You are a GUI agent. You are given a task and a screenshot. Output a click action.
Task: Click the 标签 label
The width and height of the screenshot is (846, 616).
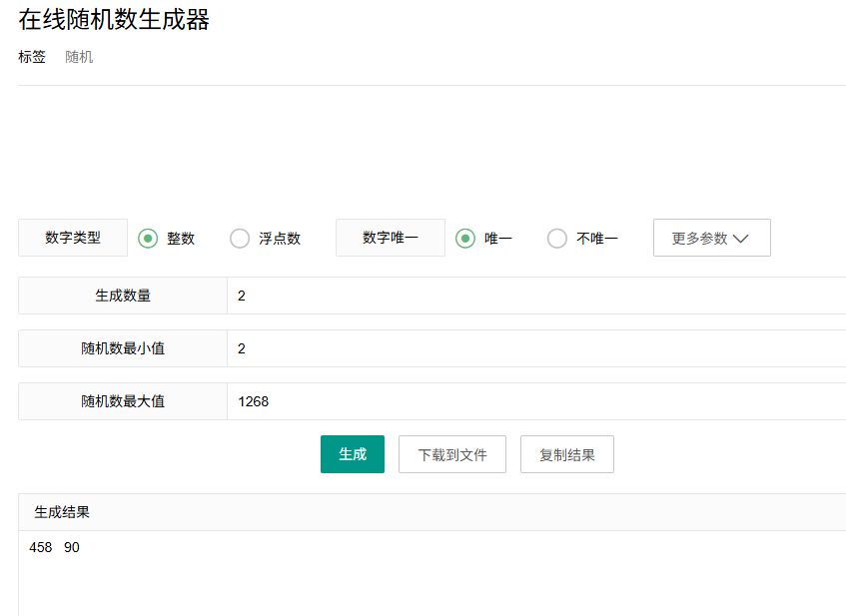pos(32,57)
